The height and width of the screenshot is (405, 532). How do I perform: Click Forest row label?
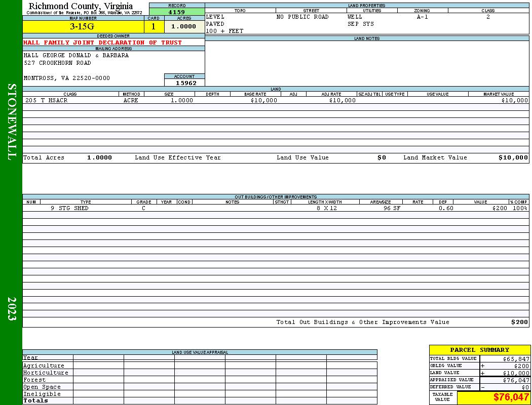[34, 380]
